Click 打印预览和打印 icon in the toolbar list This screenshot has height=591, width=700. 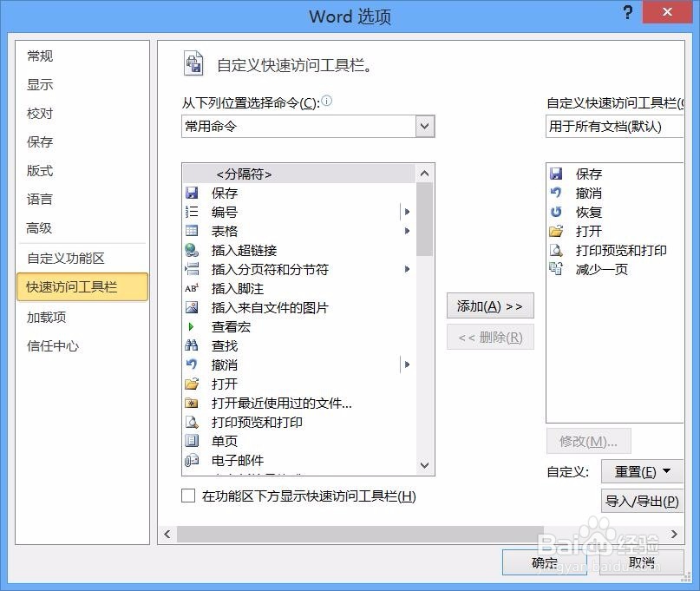pyautogui.click(x=556, y=250)
